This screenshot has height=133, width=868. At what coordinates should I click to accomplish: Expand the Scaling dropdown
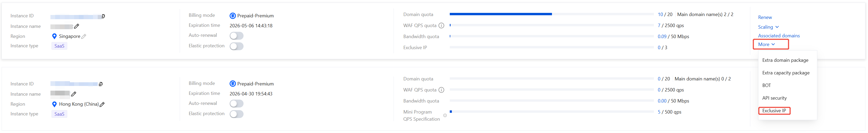coord(768,27)
